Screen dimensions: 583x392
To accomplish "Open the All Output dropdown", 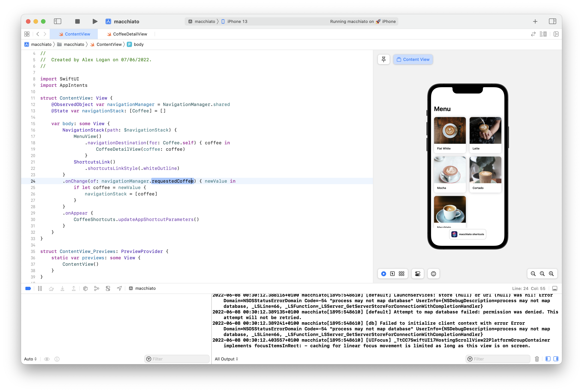I will pyautogui.click(x=226, y=359).
